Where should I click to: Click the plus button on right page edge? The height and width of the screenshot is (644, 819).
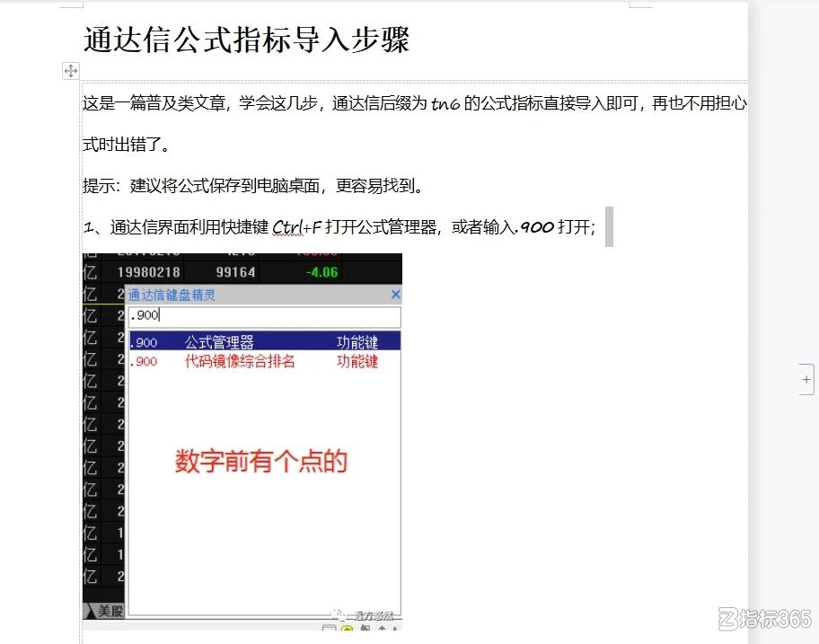tap(806, 379)
